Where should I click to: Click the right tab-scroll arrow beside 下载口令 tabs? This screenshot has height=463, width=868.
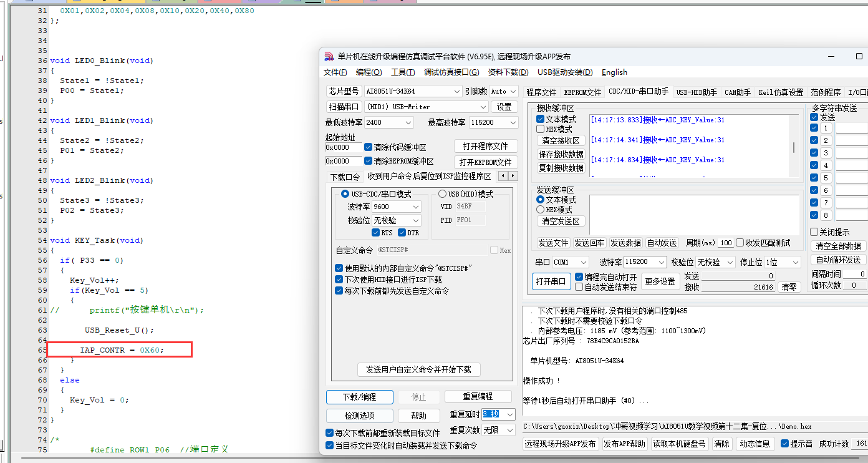513,176
